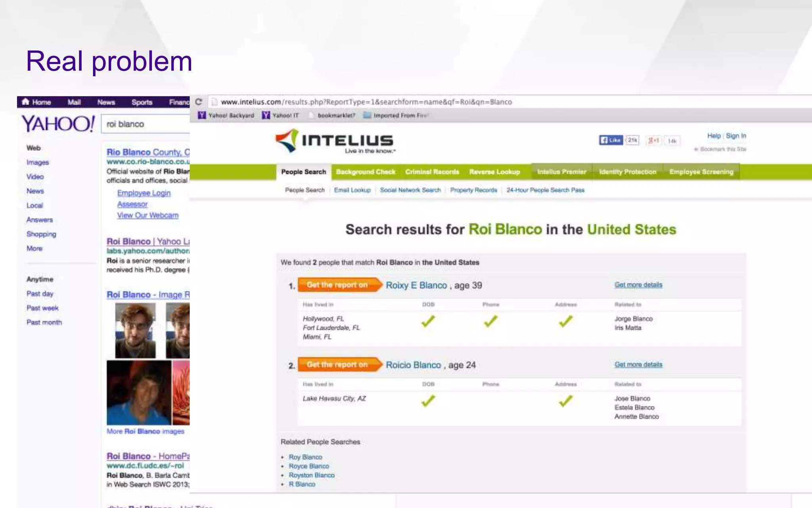
Task: Click the Yahoo! logo
Action: 58,124
